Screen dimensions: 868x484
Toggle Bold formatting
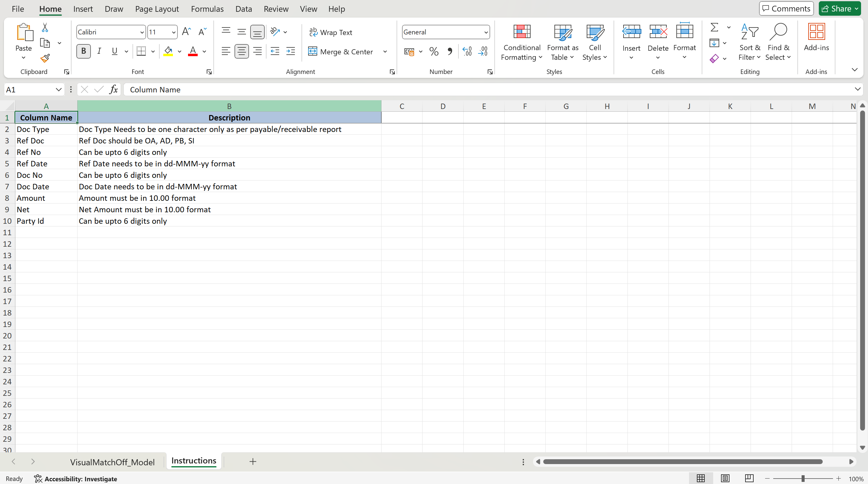84,51
